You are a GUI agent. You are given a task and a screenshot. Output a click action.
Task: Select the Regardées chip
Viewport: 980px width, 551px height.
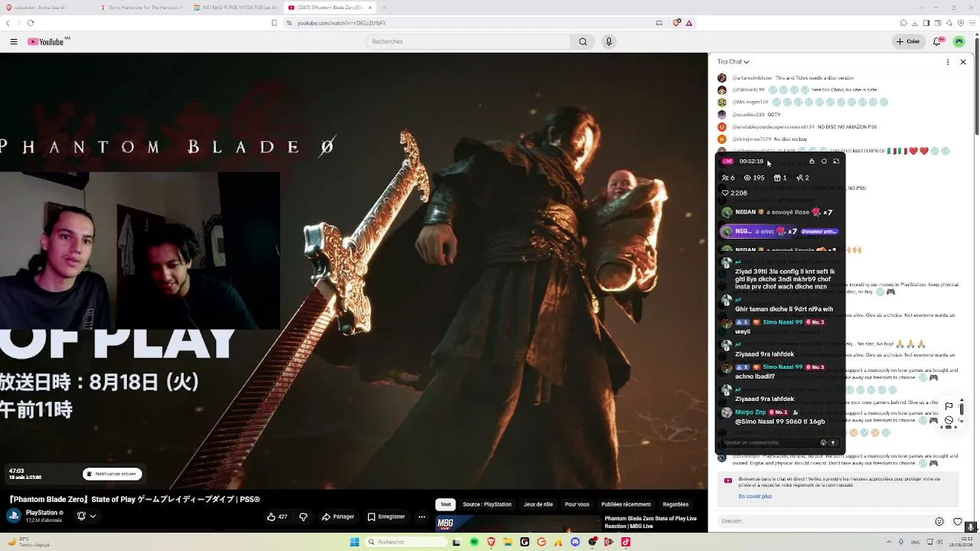(675, 504)
